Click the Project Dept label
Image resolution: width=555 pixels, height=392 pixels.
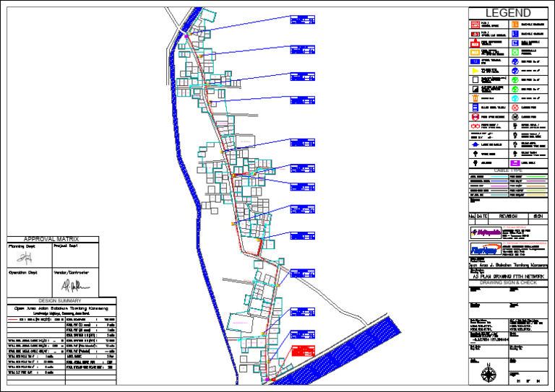pos(66,245)
